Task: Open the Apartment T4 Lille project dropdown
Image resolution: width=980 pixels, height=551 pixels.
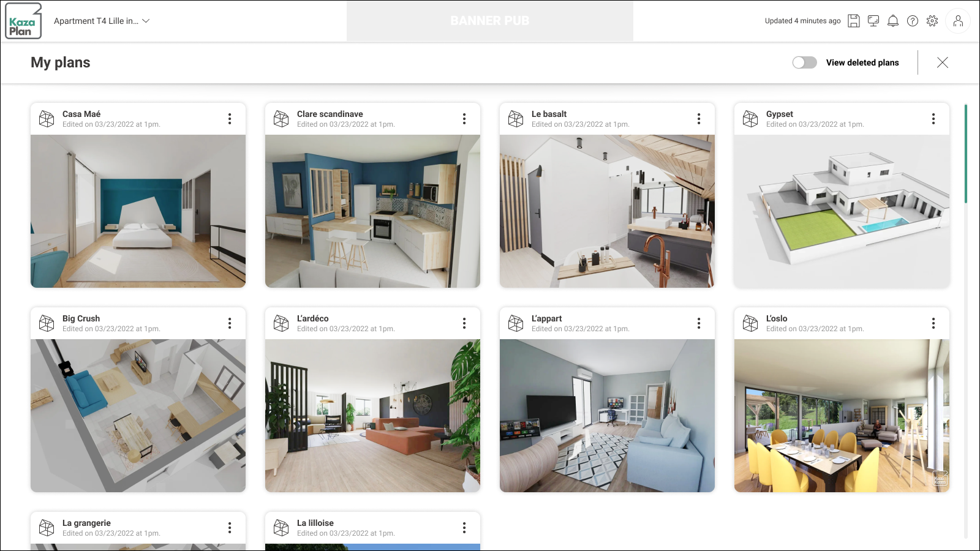Action: (102, 21)
